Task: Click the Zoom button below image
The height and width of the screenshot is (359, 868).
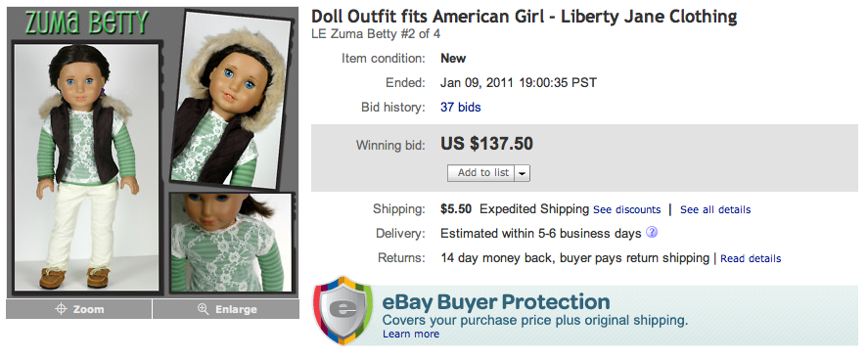Action: 78,309
